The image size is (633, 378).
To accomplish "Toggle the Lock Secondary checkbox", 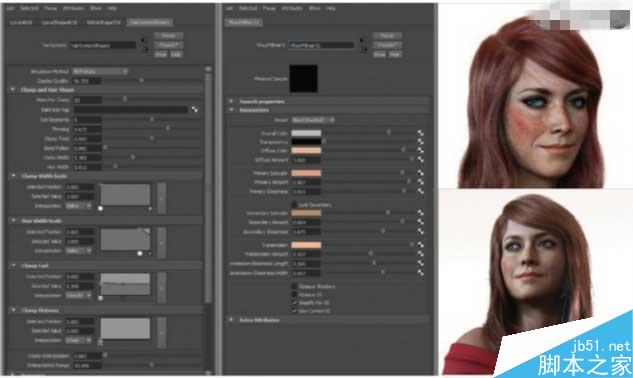I will coord(294,205).
